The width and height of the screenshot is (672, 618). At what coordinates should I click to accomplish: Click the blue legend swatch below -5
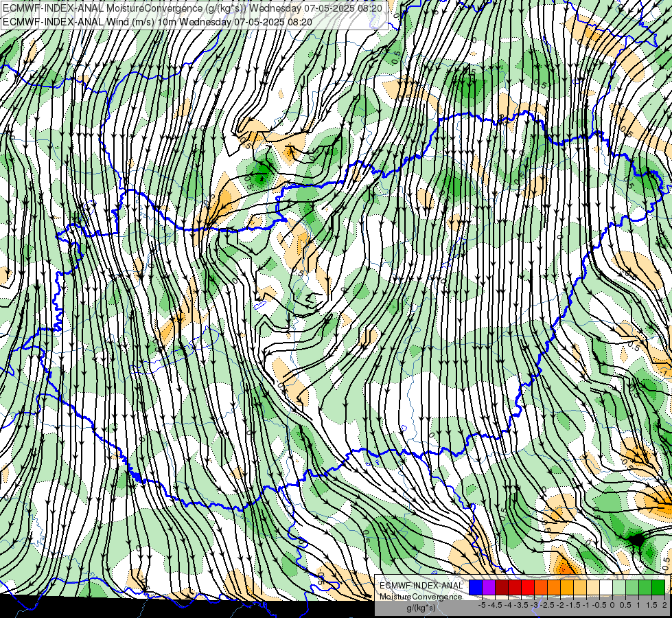[x=476, y=588]
